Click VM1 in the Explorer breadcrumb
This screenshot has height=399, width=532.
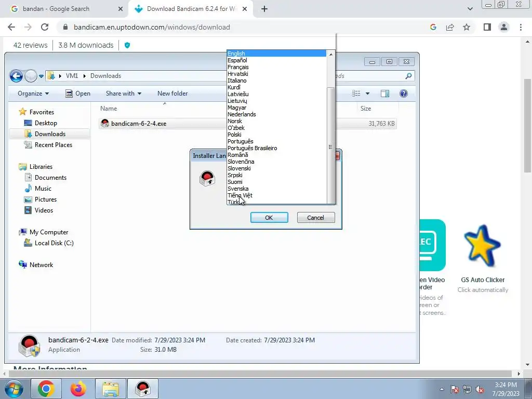(72, 76)
